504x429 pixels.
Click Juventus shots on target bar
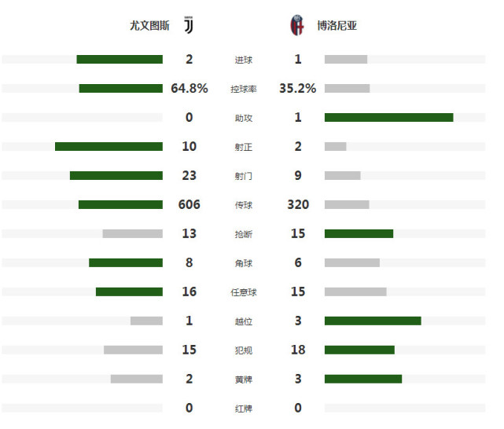109,146
